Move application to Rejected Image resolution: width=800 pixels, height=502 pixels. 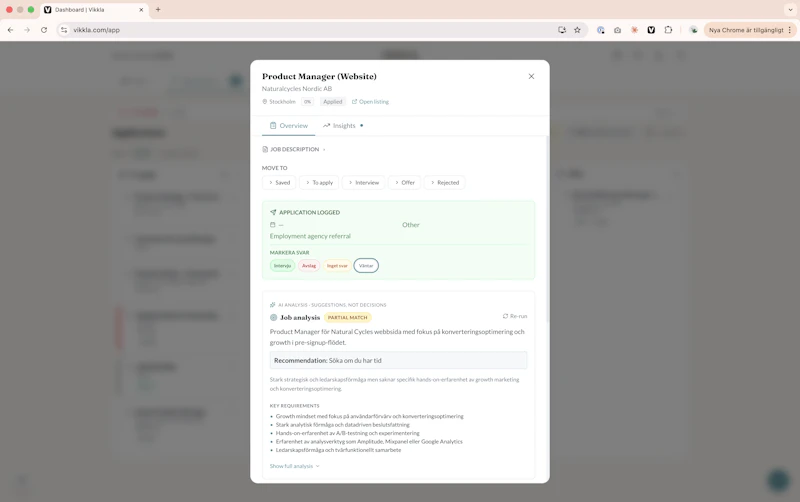(444, 183)
